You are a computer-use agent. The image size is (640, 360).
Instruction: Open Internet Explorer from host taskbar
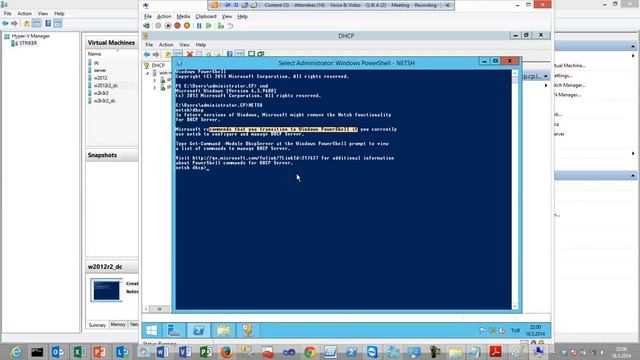click(16, 352)
